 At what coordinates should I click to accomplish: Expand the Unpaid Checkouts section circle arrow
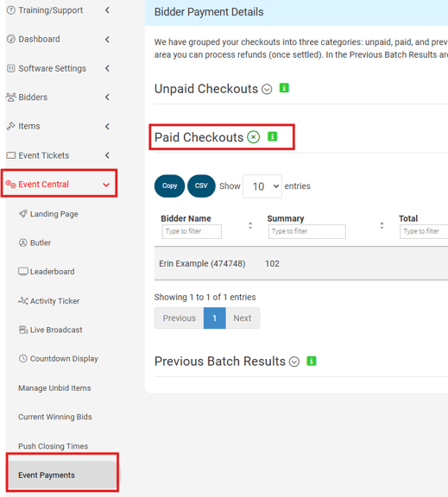pos(267,89)
